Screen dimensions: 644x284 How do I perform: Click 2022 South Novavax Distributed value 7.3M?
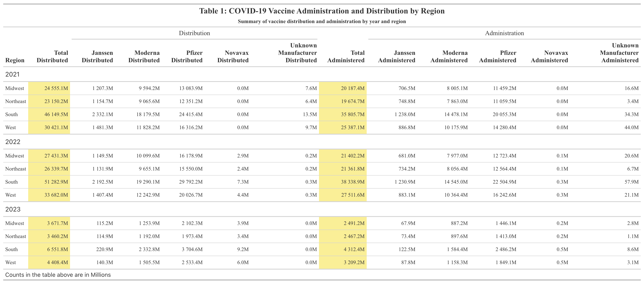pos(243,182)
